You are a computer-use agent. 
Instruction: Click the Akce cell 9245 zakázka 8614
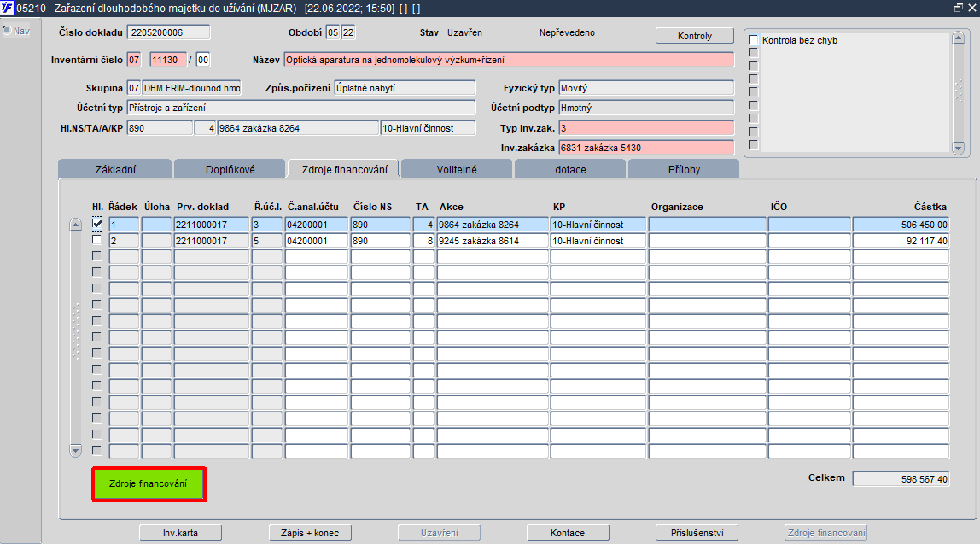tap(492, 241)
